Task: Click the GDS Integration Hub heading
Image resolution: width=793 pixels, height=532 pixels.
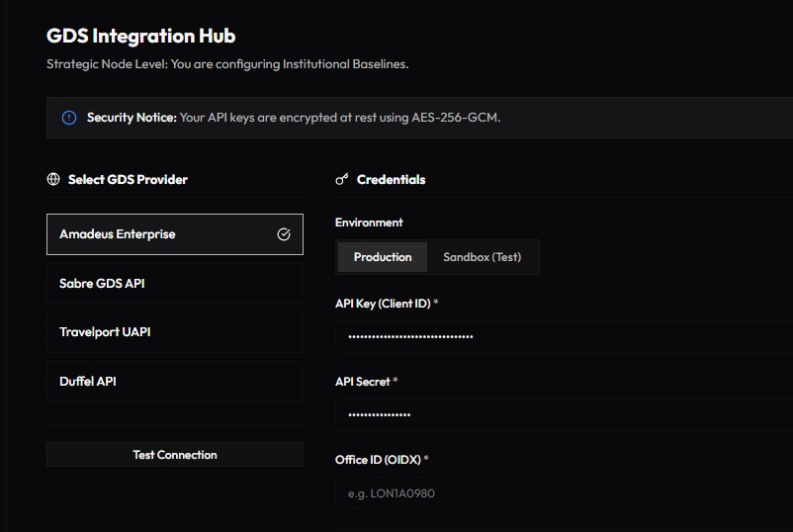Action: (141, 36)
